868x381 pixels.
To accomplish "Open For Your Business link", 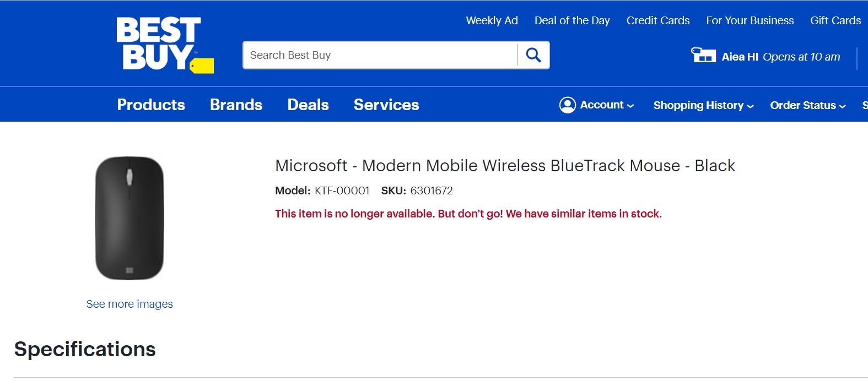I will [750, 20].
